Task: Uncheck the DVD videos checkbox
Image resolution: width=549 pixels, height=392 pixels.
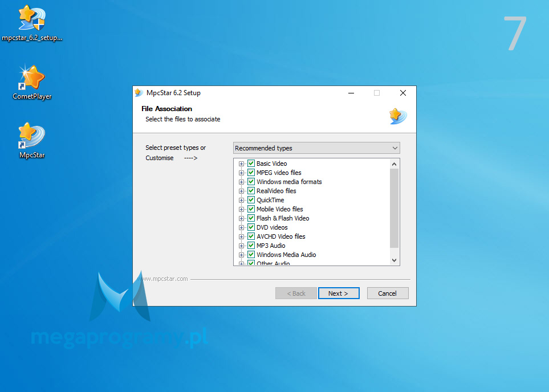Action: (251, 227)
